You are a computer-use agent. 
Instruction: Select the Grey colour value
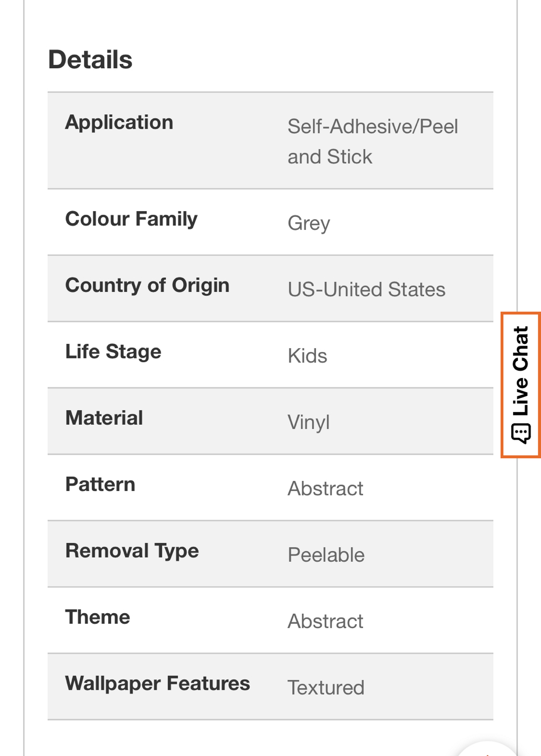click(x=309, y=223)
